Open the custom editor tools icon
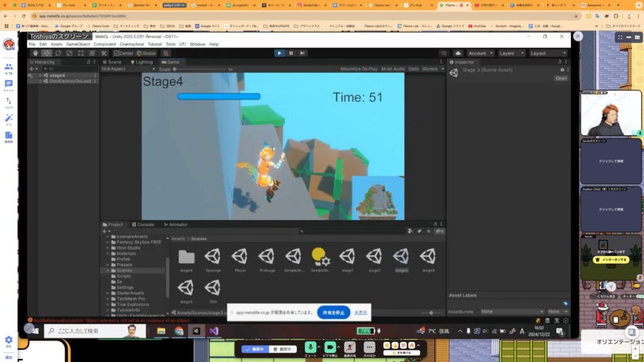644x362 pixels. (x=104, y=53)
